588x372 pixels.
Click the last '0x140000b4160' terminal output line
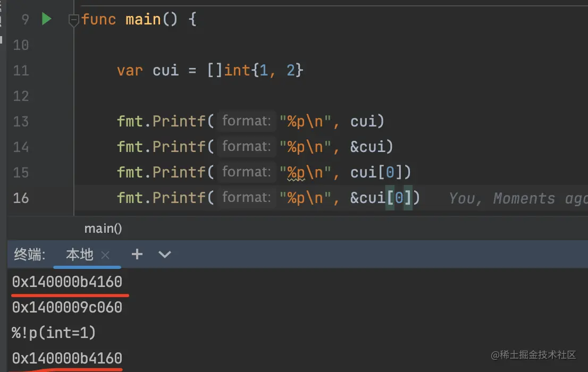(x=67, y=359)
